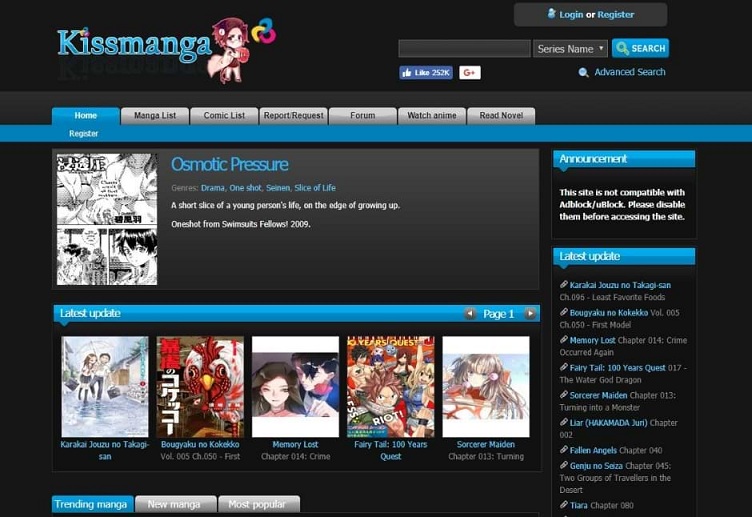This screenshot has height=517, width=752.
Task: Click the Slice of Life genre link
Action: pos(315,188)
